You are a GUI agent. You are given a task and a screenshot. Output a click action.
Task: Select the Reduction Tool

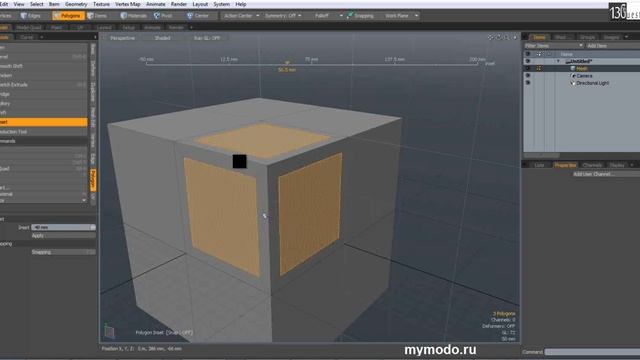(43, 132)
